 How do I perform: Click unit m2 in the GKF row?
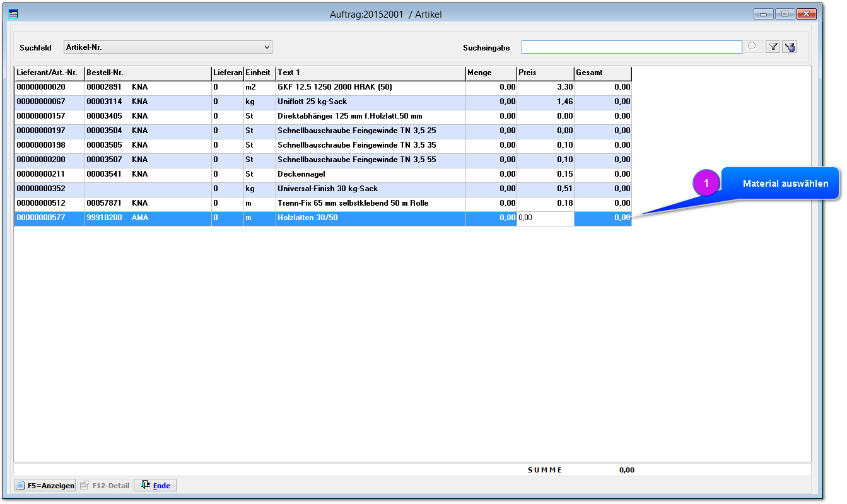[260, 87]
